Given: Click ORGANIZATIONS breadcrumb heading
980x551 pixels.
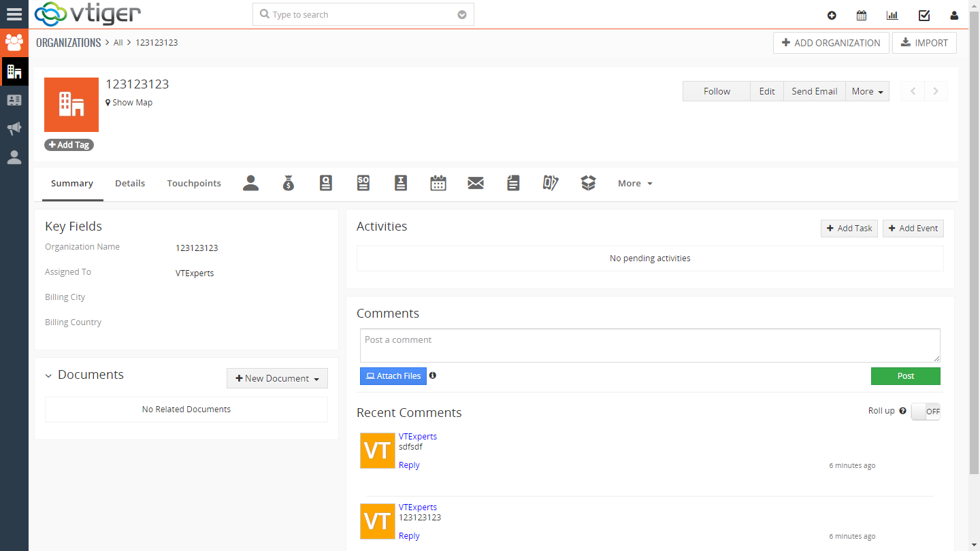Looking at the screenshot, I should [69, 42].
